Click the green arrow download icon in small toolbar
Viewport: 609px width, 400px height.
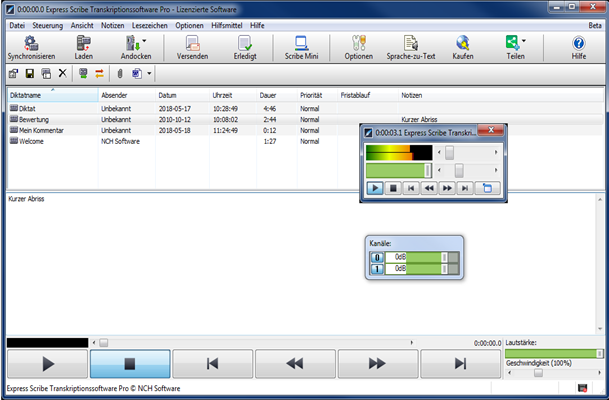[83, 73]
